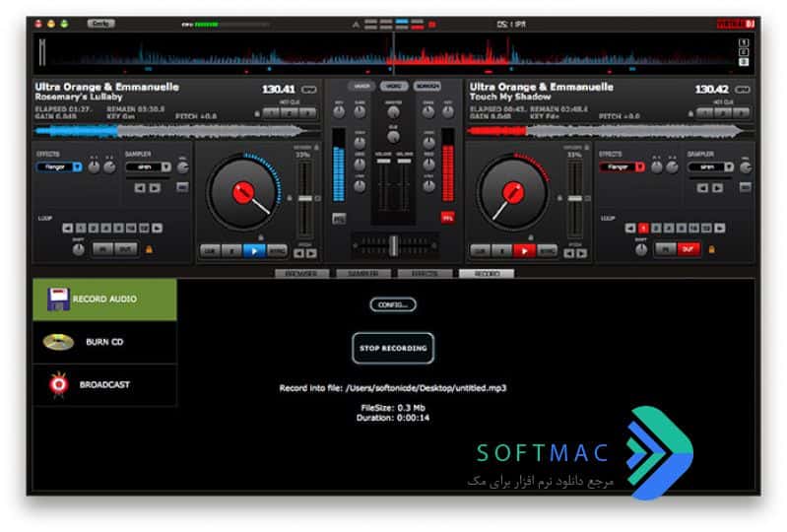This screenshot has height=532, width=787.
Task: Hit the Cue button on right deck
Action: (481, 250)
